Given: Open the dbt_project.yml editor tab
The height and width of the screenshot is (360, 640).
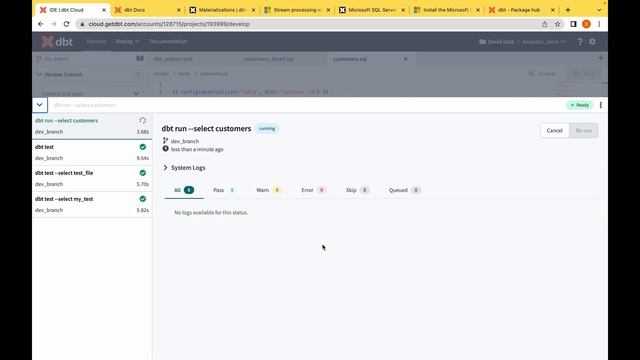Looking at the screenshot, I should [x=173, y=59].
